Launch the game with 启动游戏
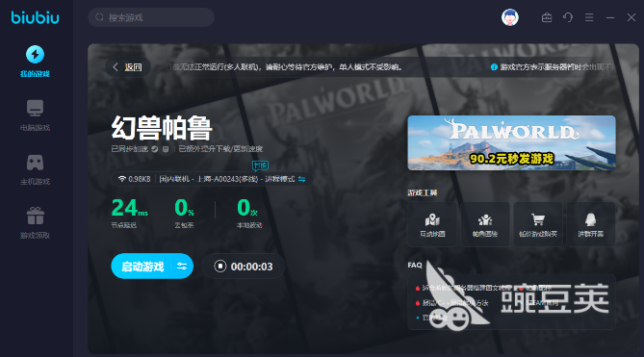644x357 pixels. [142, 267]
